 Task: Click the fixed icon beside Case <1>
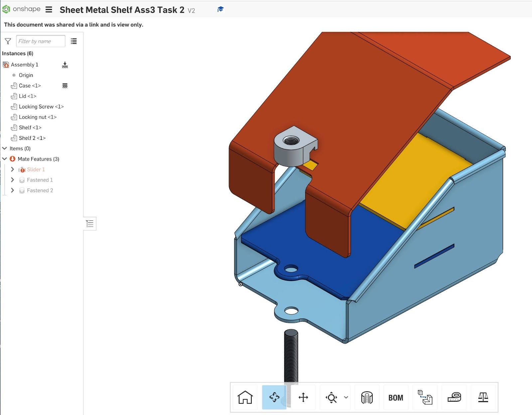tap(65, 86)
